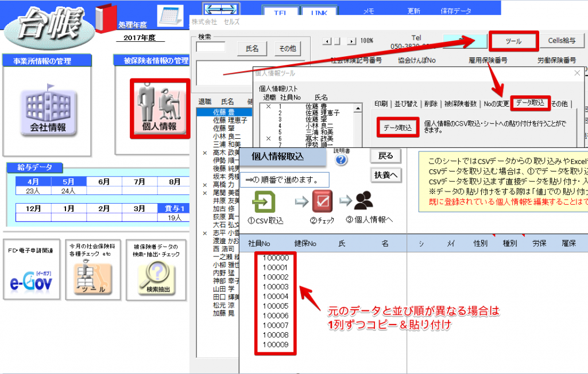
Task: Click the データ取込 button in the dialog
Action: click(x=397, y=128)
